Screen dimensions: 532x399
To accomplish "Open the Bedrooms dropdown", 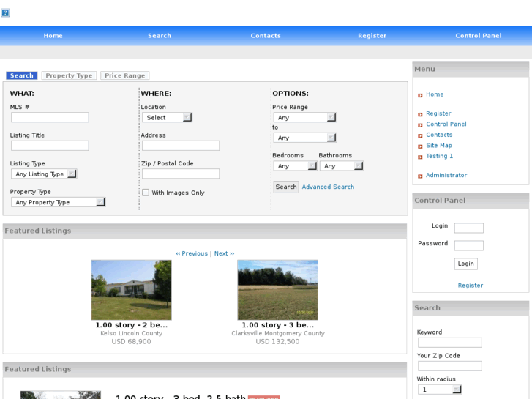I will click(293, 166).
